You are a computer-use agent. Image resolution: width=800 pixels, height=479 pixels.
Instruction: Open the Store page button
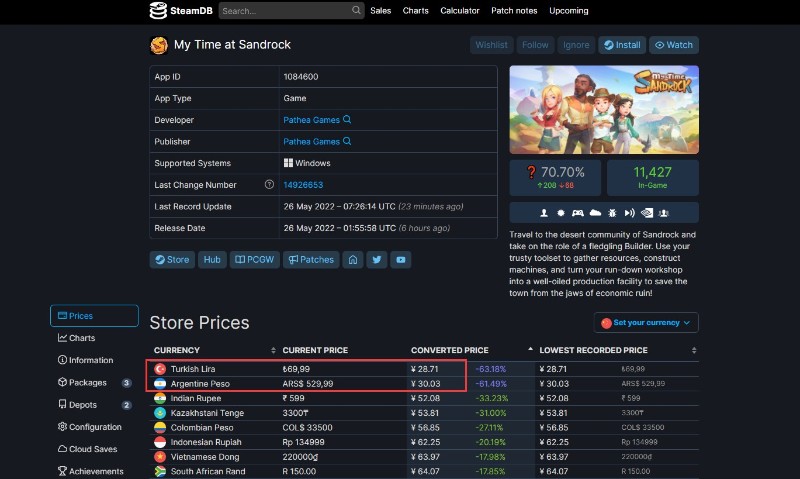click(172, 260)
